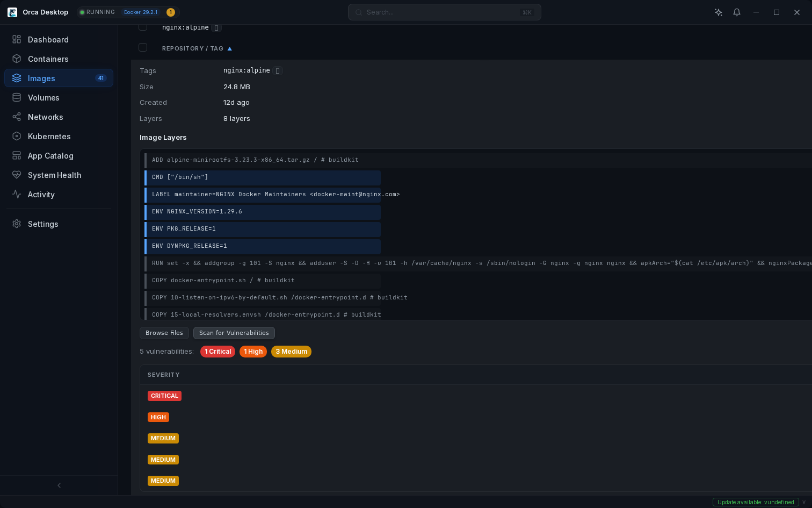This screenshot has height=508, width=812.
Task: Collapse the sidebar with the left chevron
Action: (x=59, y=485)
